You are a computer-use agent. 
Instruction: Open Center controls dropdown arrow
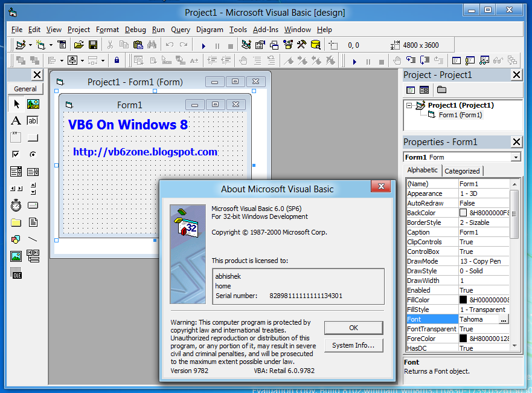pos(83,61)
